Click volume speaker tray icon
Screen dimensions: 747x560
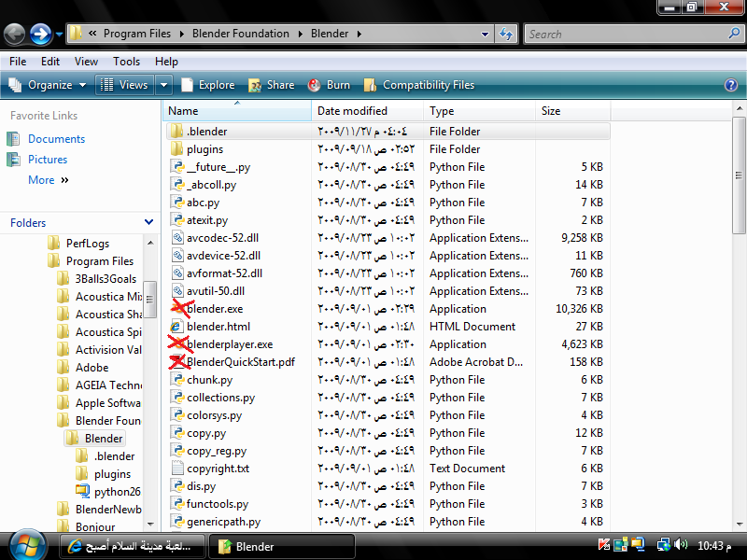tap(682, 544)
